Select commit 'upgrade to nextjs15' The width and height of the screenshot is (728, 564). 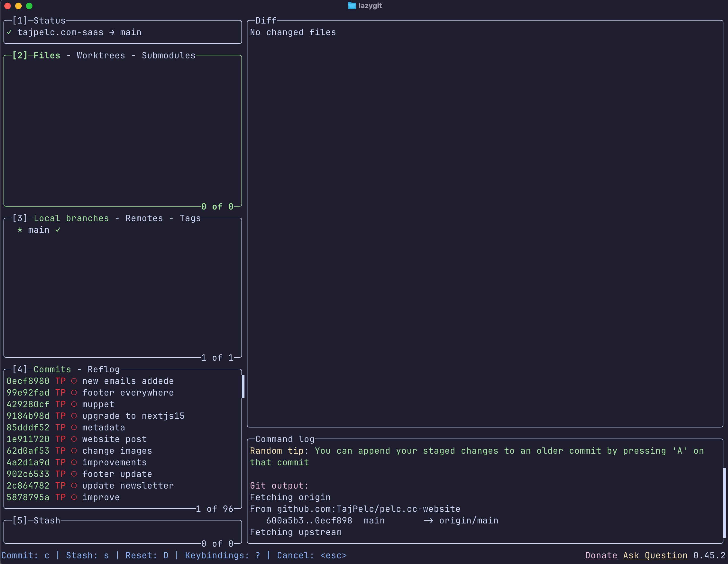[x=122, y=416]
